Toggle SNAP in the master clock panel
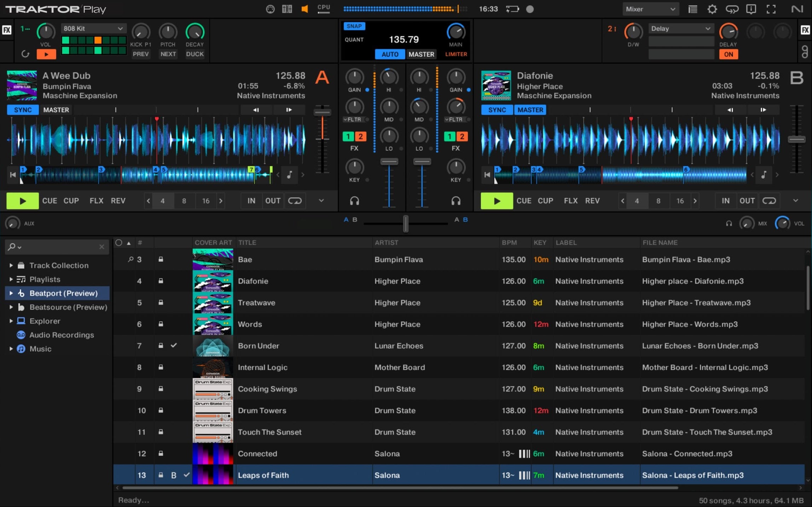The image size is (812, 507). pyautogui.click(x=354, y=26)
